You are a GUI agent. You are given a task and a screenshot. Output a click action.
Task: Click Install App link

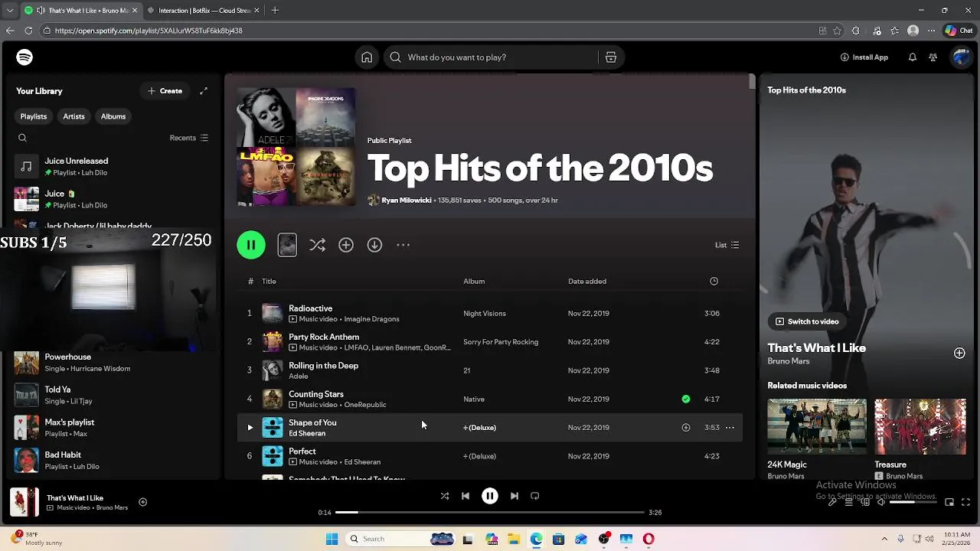(x=864, y=57)
